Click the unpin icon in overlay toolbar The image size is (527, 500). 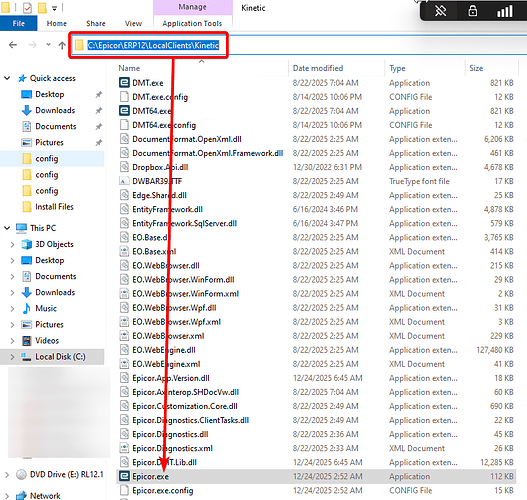point(441,11)
